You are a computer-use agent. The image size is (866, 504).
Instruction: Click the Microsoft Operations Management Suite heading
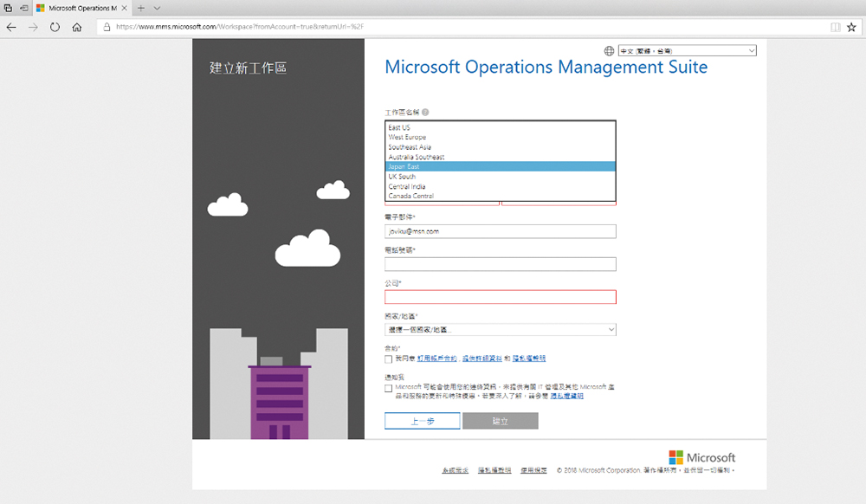point(546,67)
